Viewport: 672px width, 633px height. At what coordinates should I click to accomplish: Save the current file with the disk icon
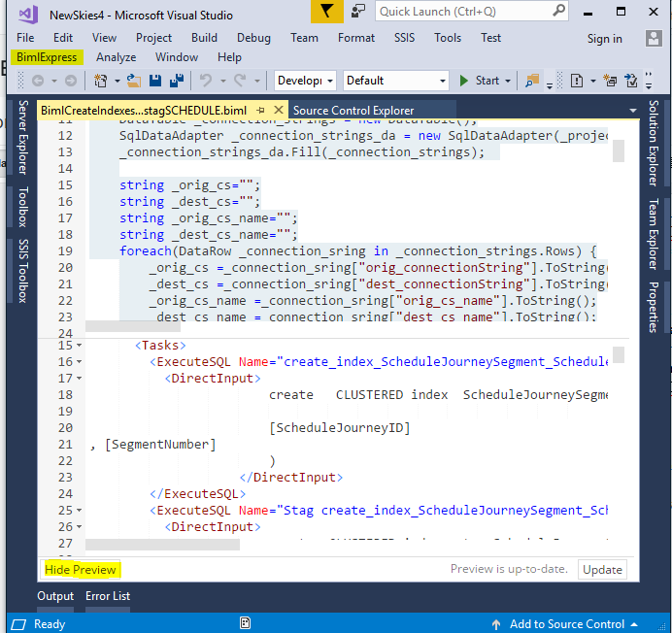point(155,81)
